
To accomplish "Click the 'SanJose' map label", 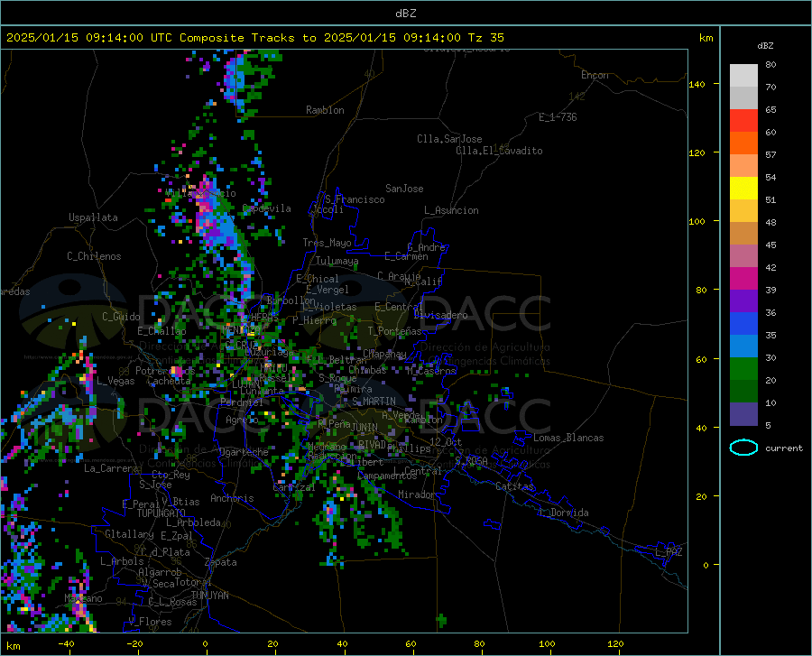I will point(404,189).
